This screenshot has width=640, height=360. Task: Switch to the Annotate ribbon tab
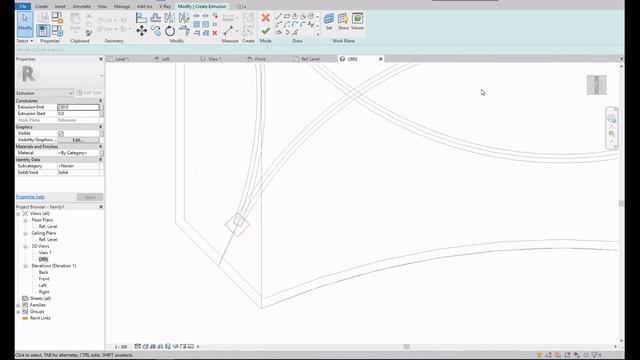point(82,7)
